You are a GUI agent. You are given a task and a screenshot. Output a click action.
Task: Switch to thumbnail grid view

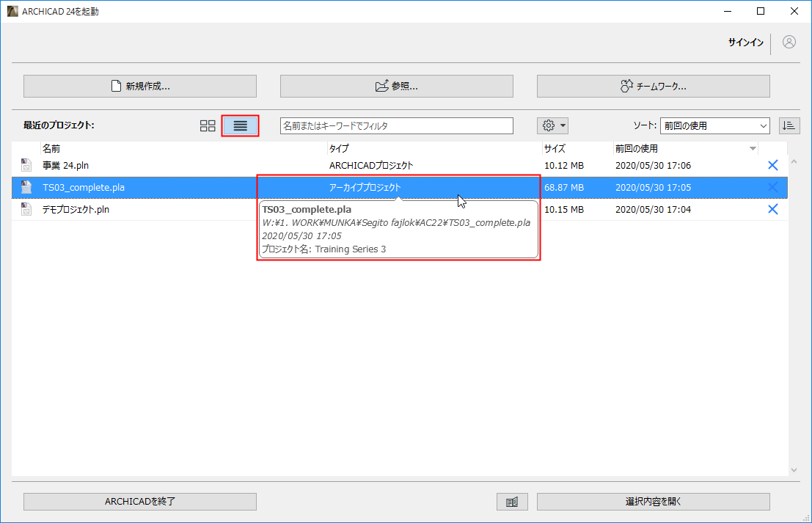click(x=208, y=126)
